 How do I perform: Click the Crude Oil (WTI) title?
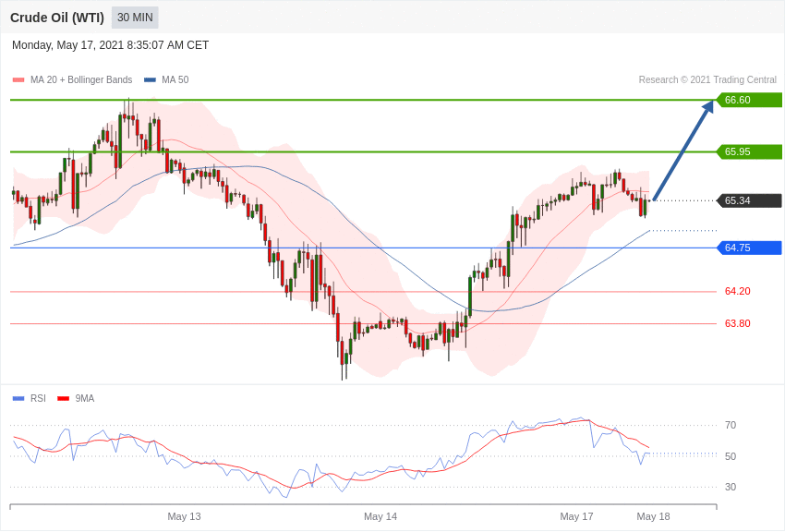57,18
